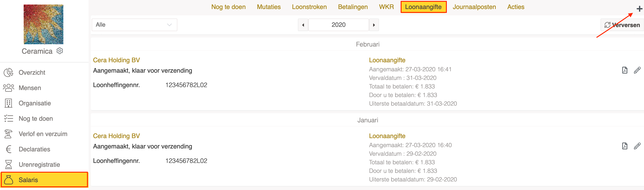644x190 pixels.
Task: Open settings gear next to Ceramica
Action: pos(60,51)
